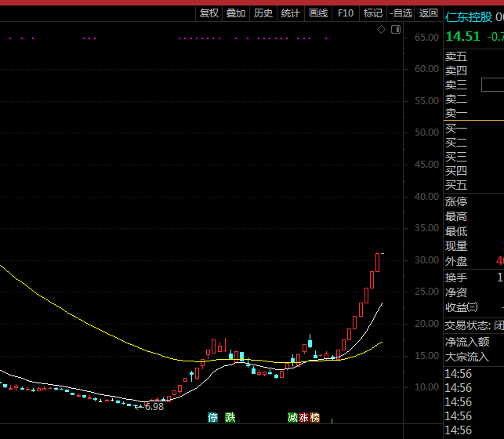Click the 跌 marker icon
The width and height of the screenshot is (504, 439).
230,418
